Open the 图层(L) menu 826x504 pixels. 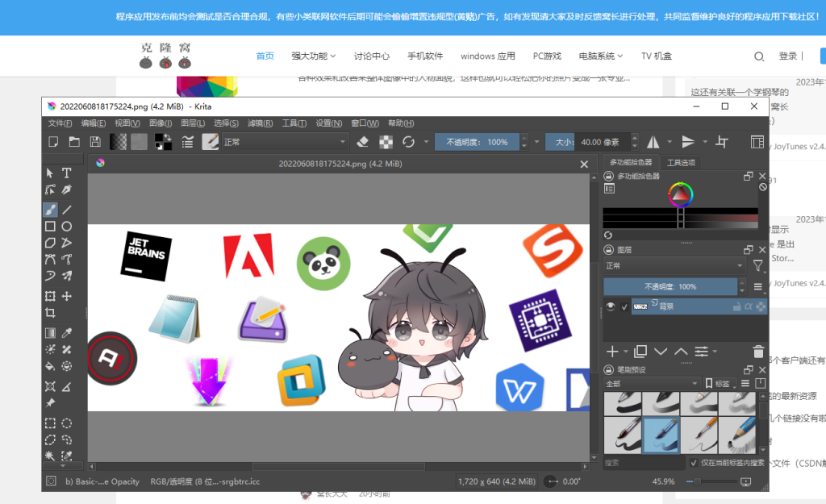pyautogui.click(x=193, y=123)
